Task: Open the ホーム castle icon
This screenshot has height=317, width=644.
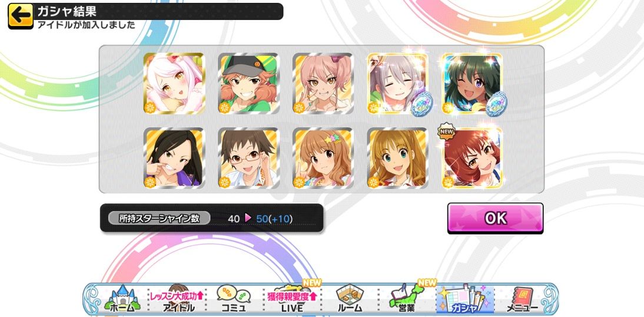Action: click(122, 299)
